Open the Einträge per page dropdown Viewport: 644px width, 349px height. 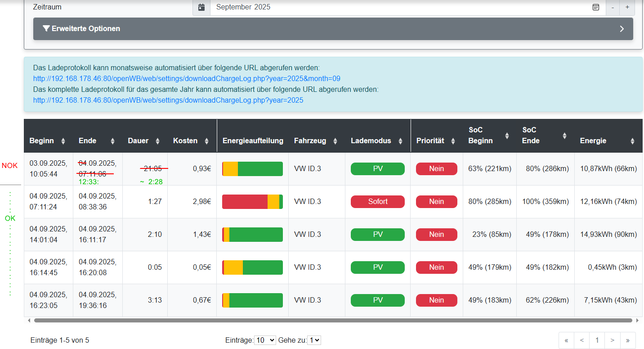coord(265,340)
